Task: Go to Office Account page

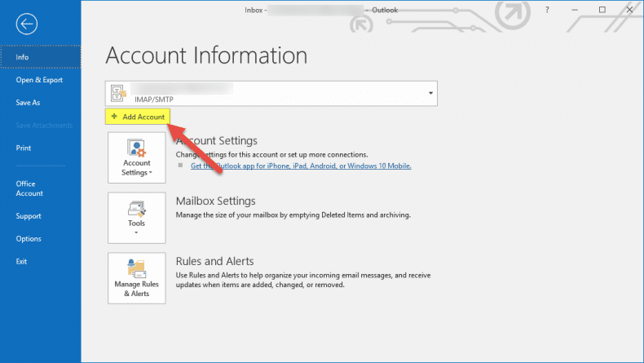Action: [29, 188]
